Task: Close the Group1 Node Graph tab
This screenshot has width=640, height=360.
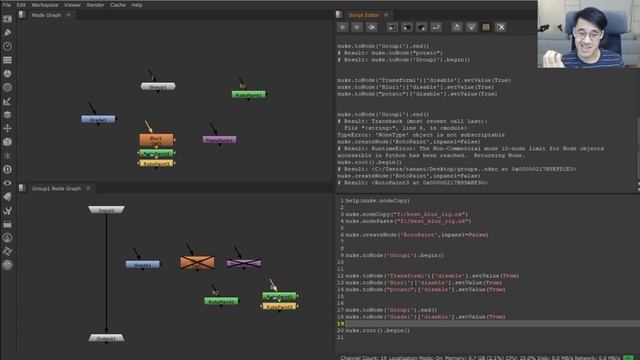Action: point(88,189)
